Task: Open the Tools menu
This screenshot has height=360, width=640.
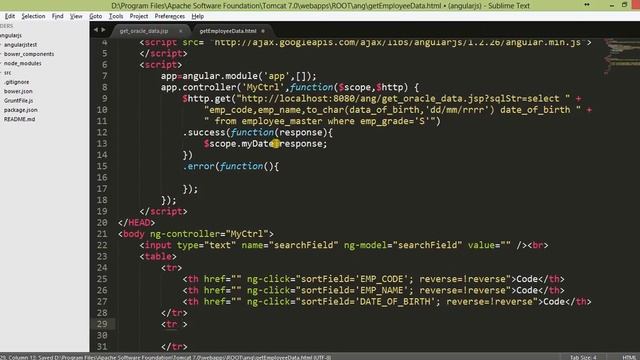Action: pos(116,16)
